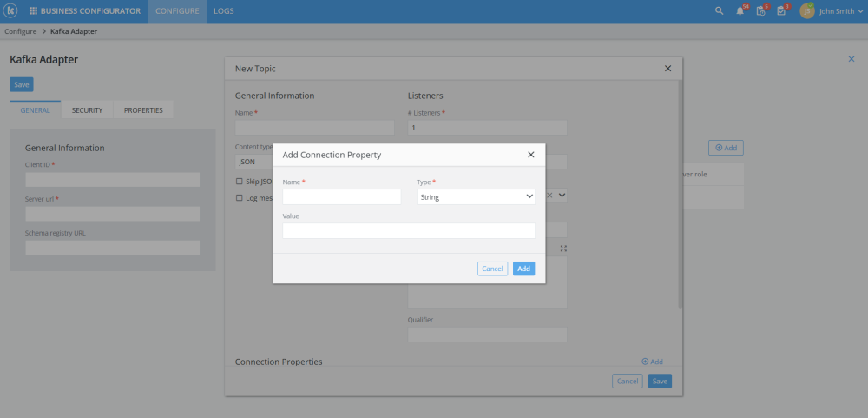Open the checklist tasks icon with 3 badge
868x418 pixels.
(781, 11)
